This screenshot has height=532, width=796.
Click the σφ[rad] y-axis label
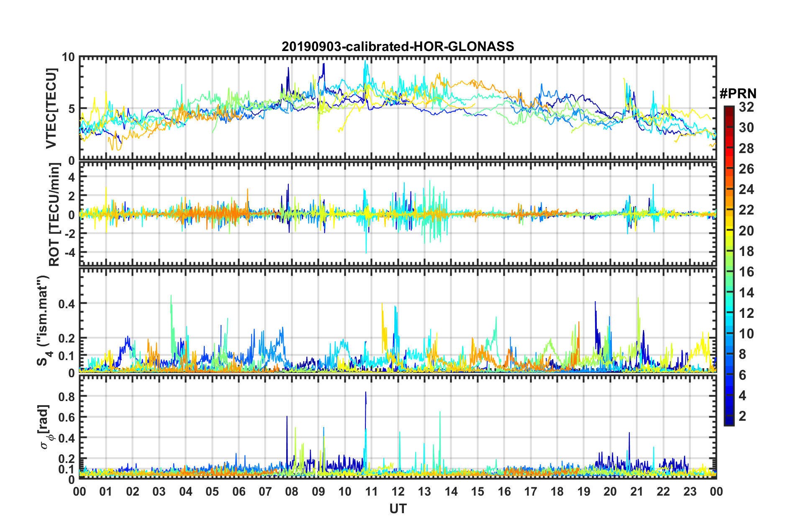(x=45, y=427)
